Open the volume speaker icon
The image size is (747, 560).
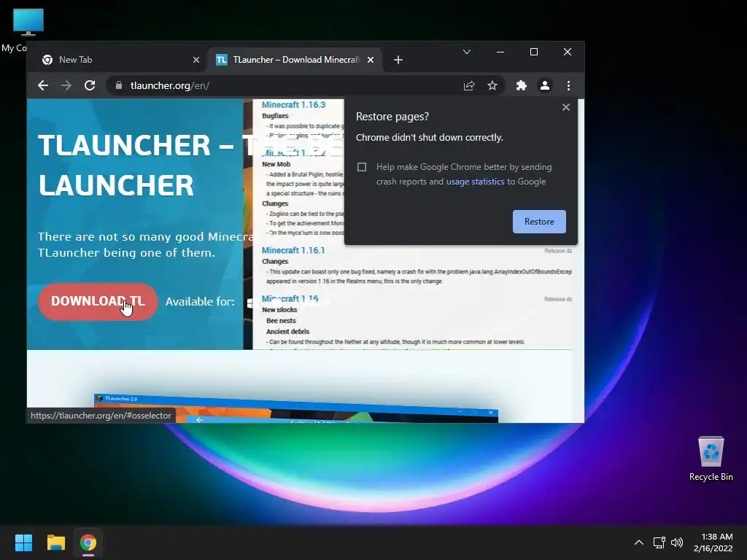[676, 542]
